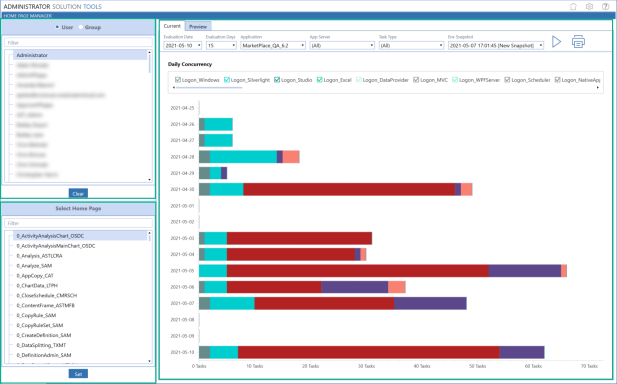Viewport: 617px width, 384px height.
Task: Select 0_CopyRule_SAM home page
Action: 36,315
